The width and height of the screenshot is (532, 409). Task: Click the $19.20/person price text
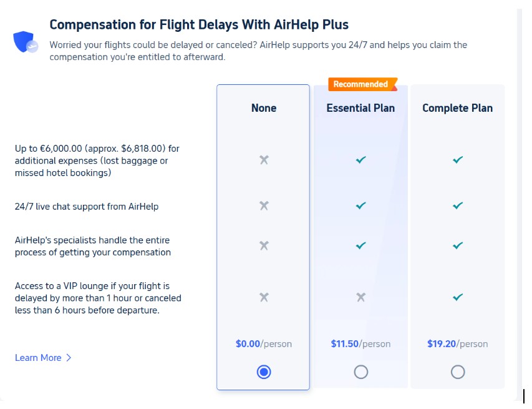coord(457,343)
